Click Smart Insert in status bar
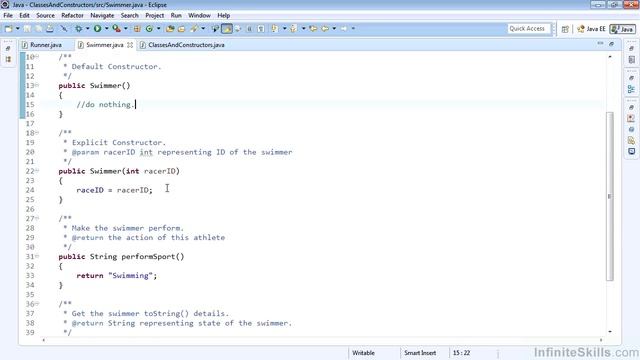 (420, 353)
